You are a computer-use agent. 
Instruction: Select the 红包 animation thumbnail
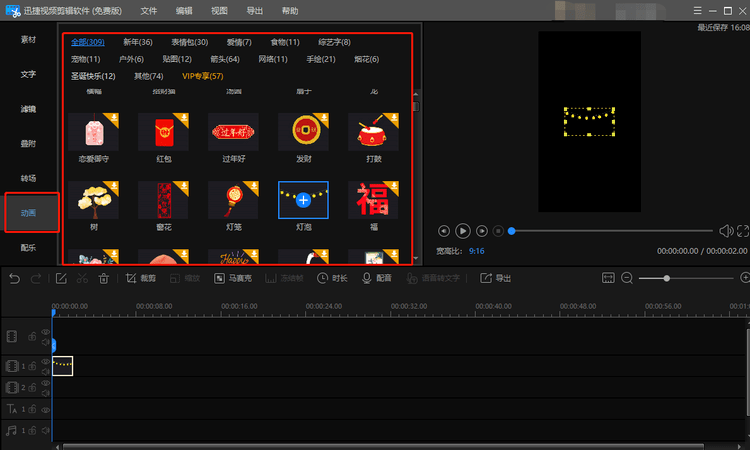(x=164, y=132)
